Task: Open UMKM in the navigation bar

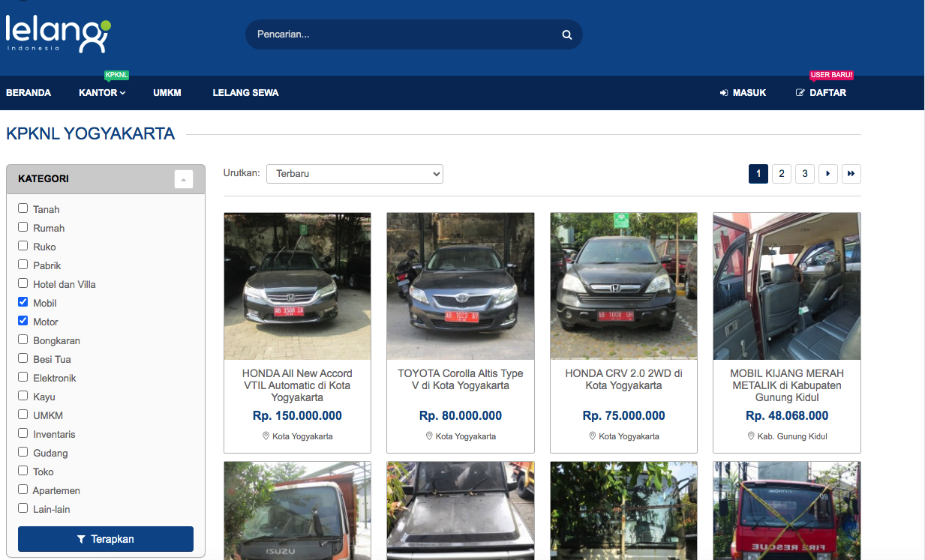Action: click(x=167, y=93)
